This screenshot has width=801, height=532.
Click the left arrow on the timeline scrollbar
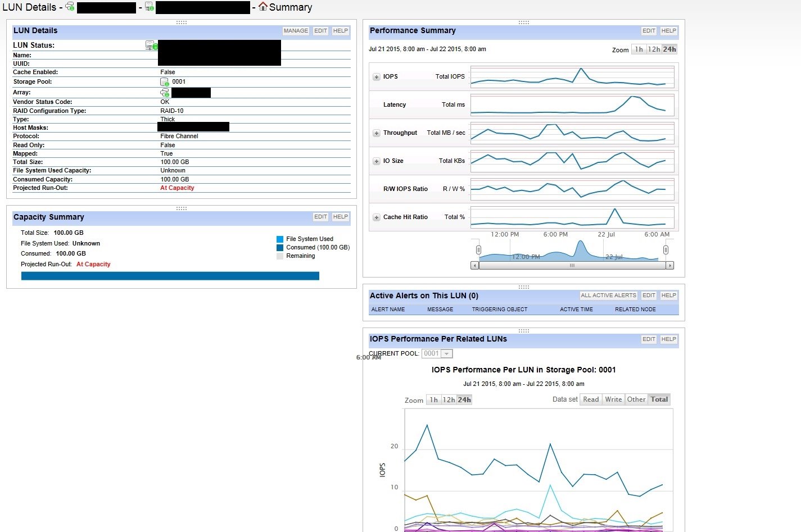pyautogui.click(x=475, y=265)
